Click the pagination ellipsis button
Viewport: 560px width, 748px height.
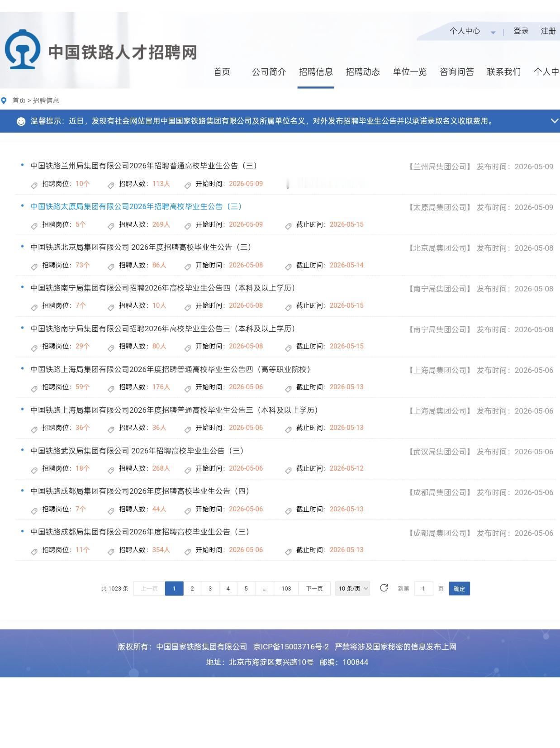tap(265, 588)
